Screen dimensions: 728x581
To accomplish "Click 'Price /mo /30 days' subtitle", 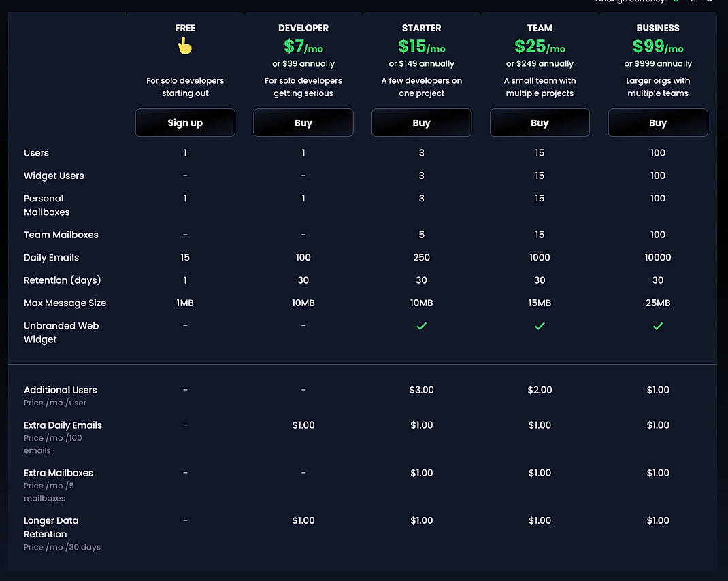I will point(62,547).
